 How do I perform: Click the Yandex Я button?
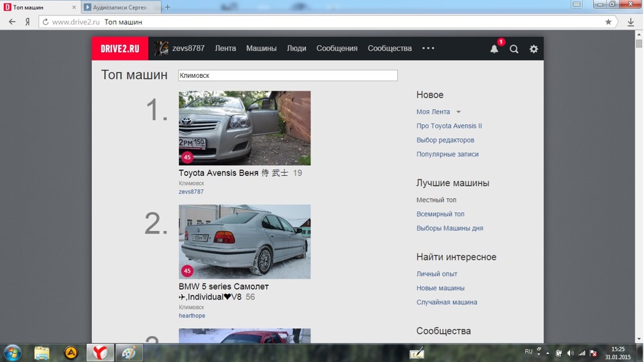[27, 21]
